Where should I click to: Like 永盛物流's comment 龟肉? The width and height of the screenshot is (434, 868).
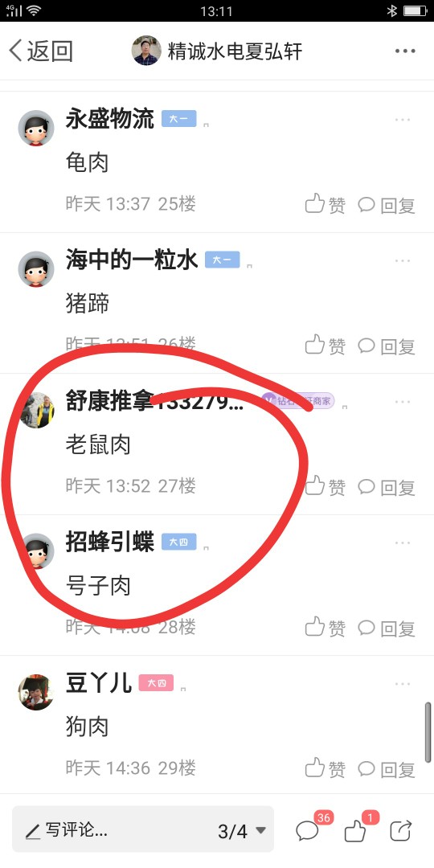tap(325, 204)
